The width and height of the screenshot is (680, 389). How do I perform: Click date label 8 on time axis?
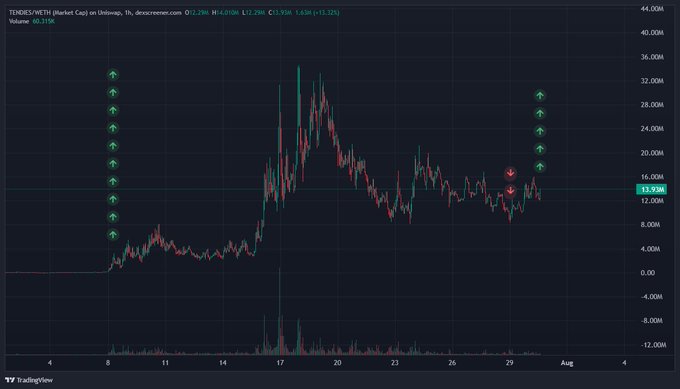click(x=108, y=363)
